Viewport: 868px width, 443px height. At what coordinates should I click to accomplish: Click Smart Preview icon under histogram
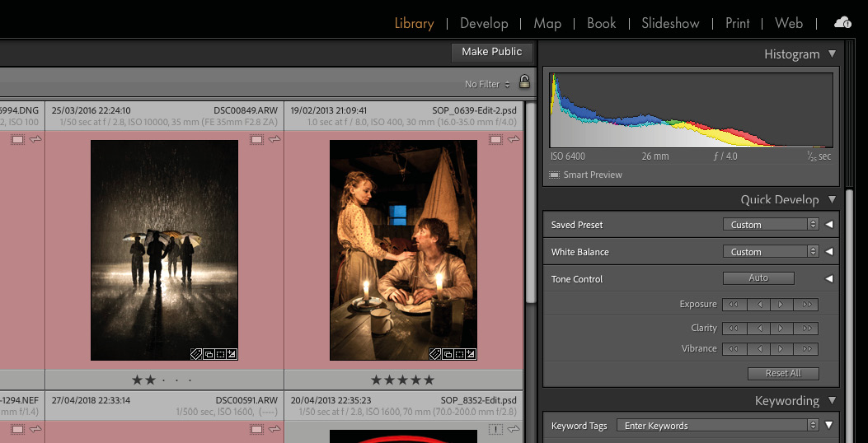[x=554, y=175]
